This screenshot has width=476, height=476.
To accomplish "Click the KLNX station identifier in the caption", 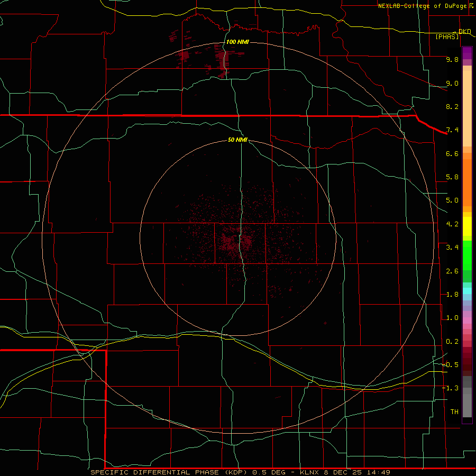I will point(309,472).
